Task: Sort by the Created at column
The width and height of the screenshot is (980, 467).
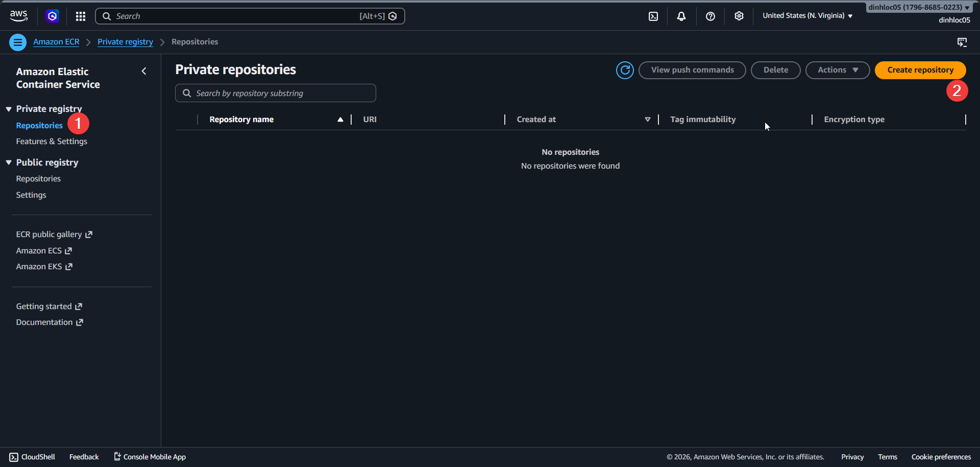Action: pos(536,119)
